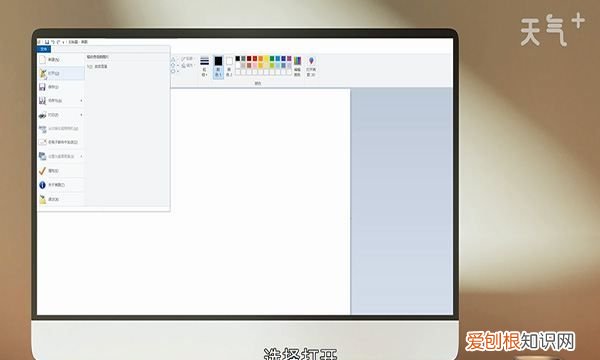This screenshot has width=600, height=360.
Task: Pick the indigo palette swatch
Action: pyautogui.click(x=284, y=59)
